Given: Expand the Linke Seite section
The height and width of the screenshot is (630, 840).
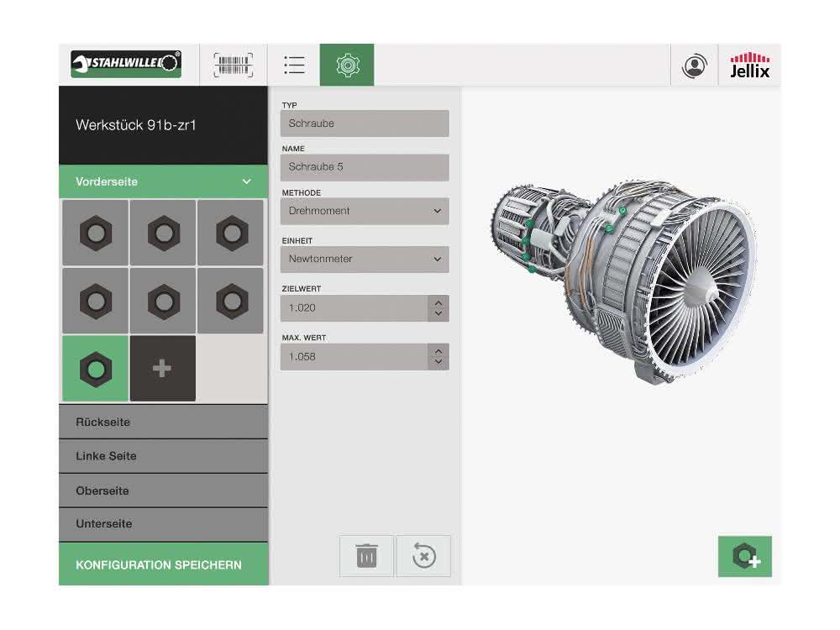Looking at the screenshot, I should point(164,456).
